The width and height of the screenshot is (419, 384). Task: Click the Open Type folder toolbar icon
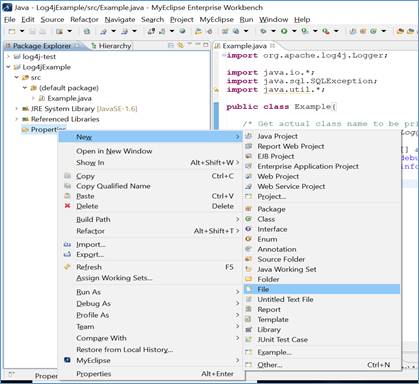pyautogui.click(x=198, y=31)
